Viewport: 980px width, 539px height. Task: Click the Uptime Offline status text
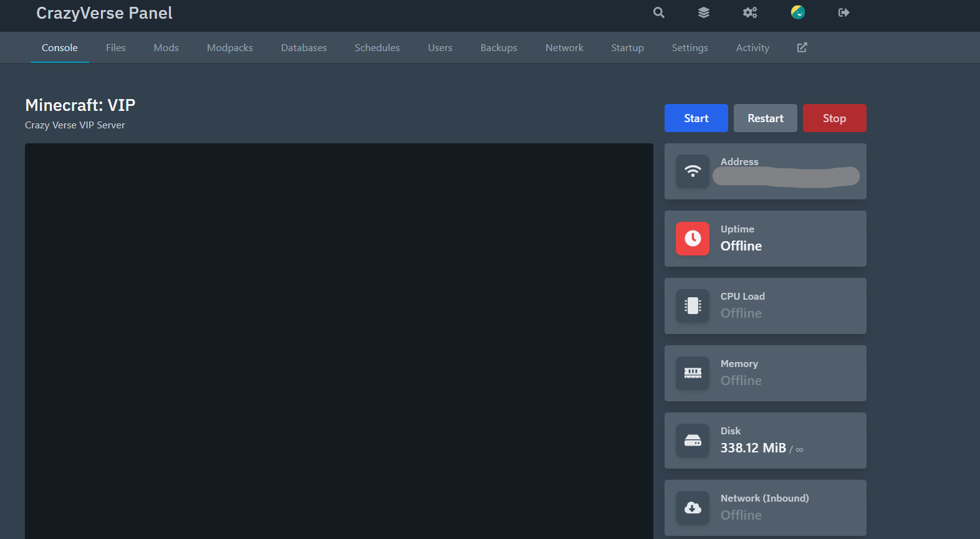tap(741, 246)
